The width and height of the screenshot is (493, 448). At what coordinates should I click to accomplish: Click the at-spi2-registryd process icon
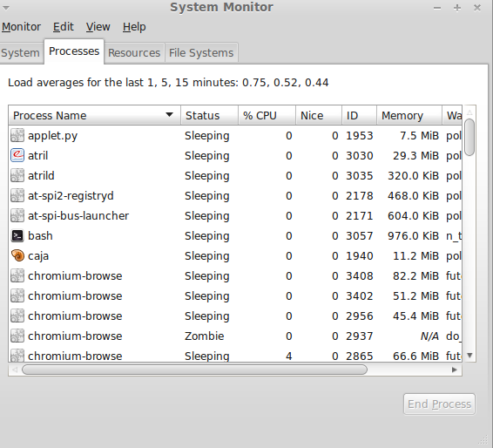click(x=17, y=196)
